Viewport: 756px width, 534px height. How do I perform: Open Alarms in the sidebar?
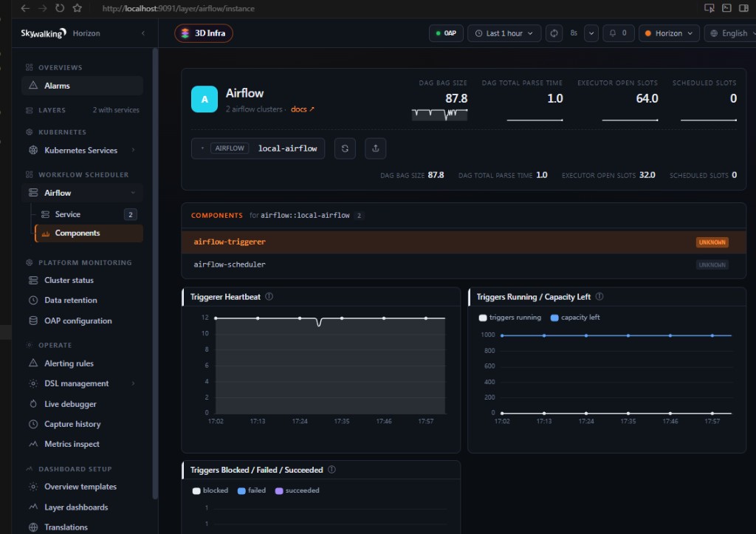[x=82, y=86]
